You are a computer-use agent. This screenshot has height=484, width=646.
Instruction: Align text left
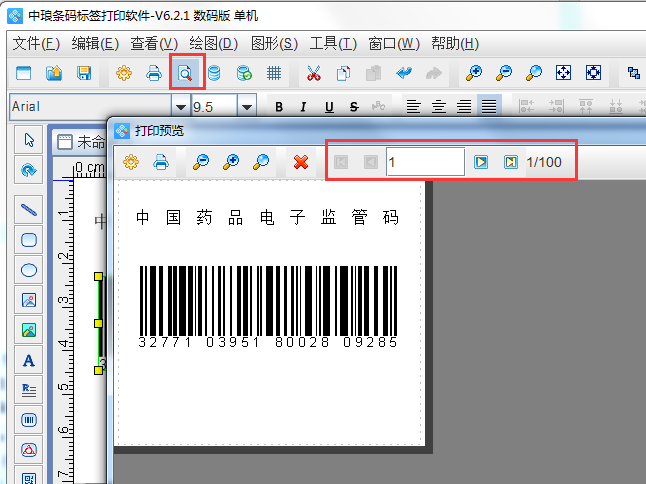pos(413,107)
